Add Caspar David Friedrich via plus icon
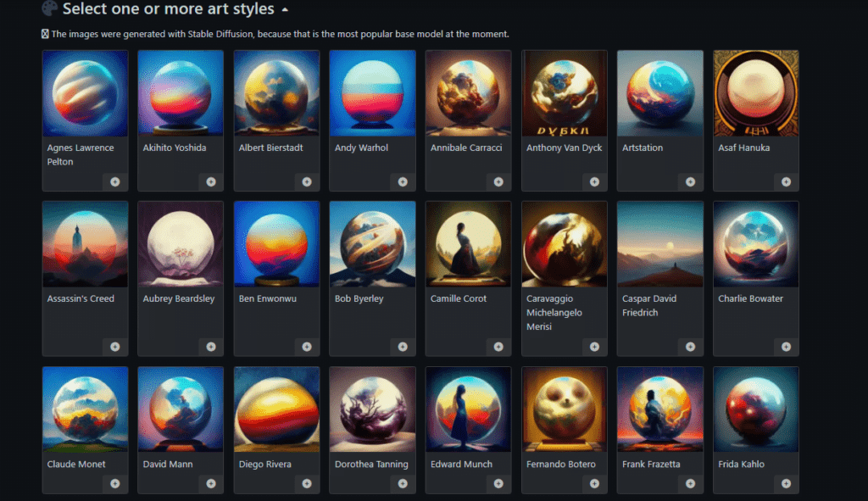Viewport: 868px width, 501px height. [690, 347]
